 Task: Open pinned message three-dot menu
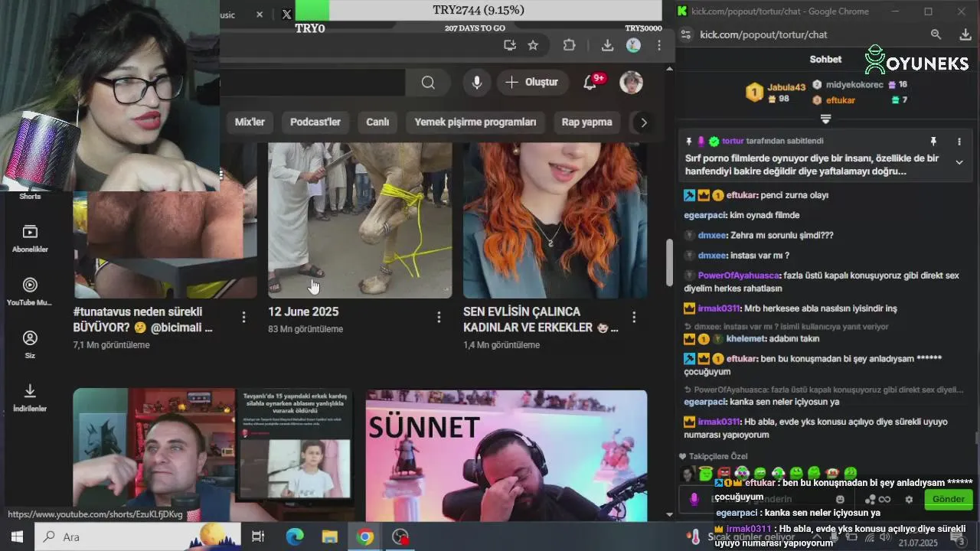click(959, 142)
